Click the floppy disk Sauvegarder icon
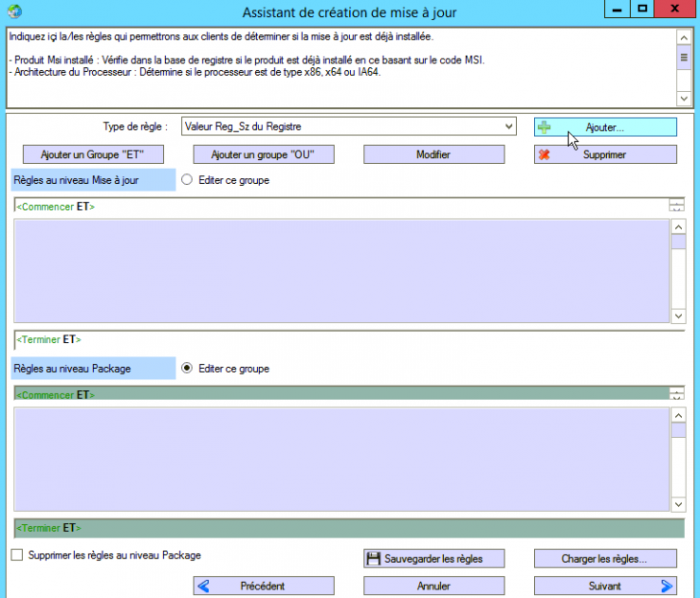The width and height of the screenshot is (700, 598). tap(374, 559)
